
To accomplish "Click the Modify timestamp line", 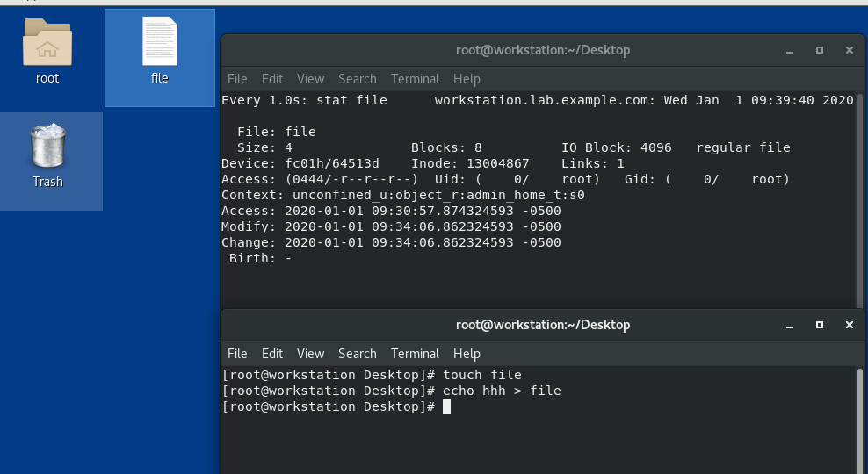I will (x=391, y=226).
